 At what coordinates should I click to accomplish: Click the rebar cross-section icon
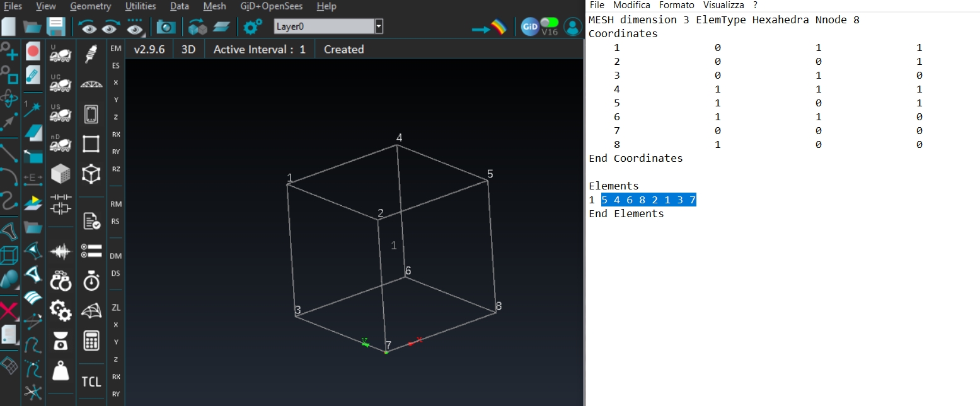[x=91, y=114]
